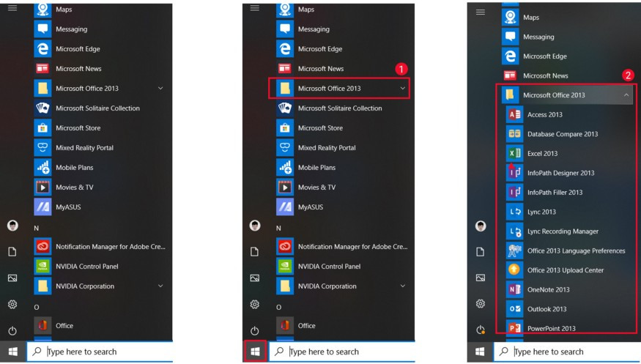Open Documents shortcut in left Start menu sidebar

[12, 252]
